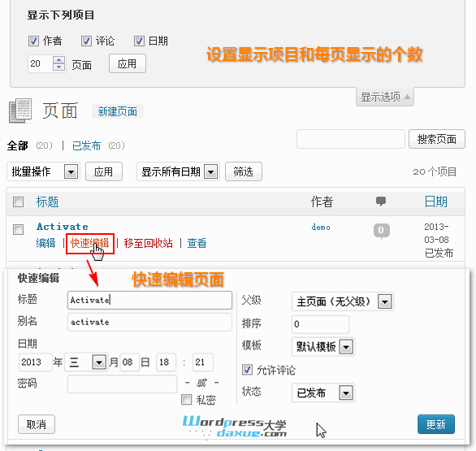Click the quick edit 标题 field
The width and height of the screenshot is (476, 451).
[x=149, y=300]
